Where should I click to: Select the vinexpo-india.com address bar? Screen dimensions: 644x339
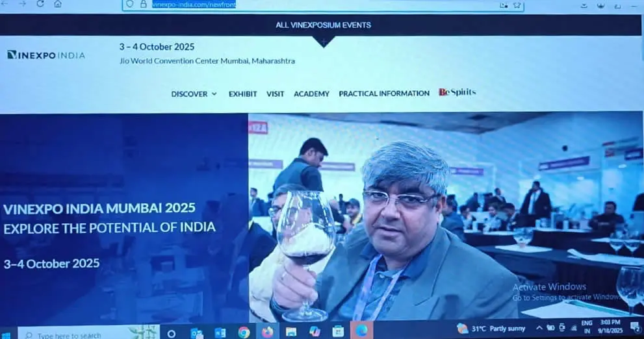coord(323,5)
